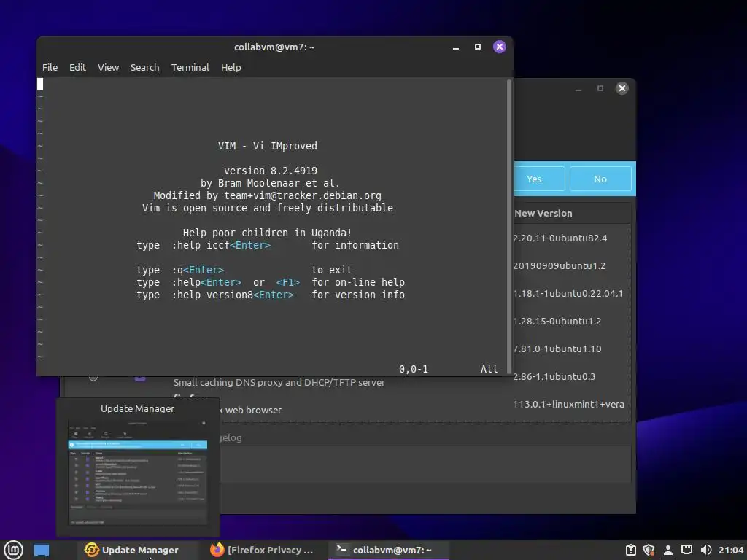The width and height of the screenshot is (747, 560).
Task: Open the clipboard tray icon
Action: tap(631, 550)
